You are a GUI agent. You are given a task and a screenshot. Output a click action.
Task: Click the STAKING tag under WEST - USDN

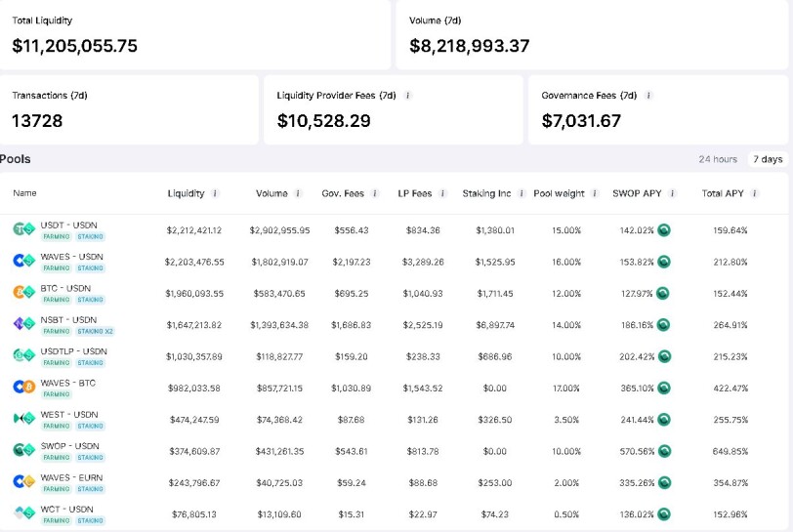[x=91, y=426]
